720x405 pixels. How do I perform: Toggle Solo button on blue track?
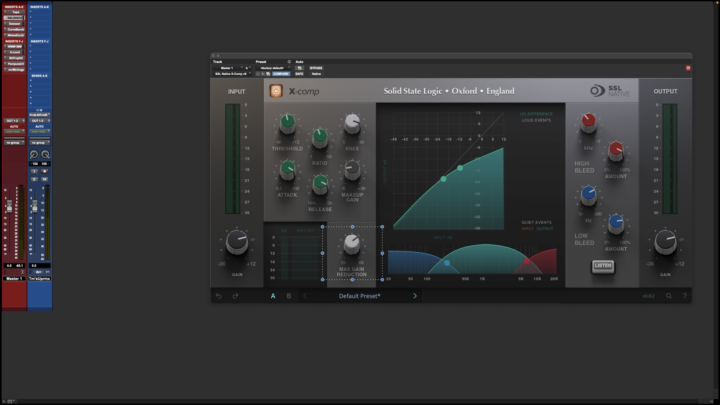(34, 179)
